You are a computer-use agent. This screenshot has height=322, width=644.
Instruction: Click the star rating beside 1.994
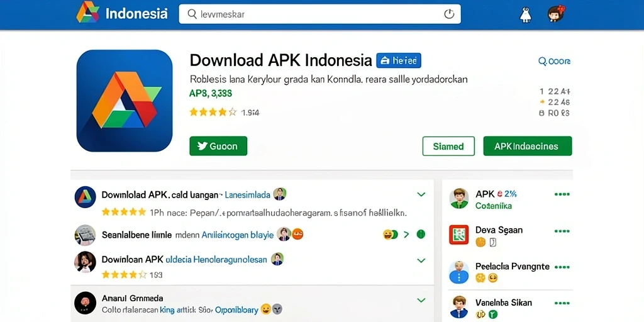click(213, 112)
